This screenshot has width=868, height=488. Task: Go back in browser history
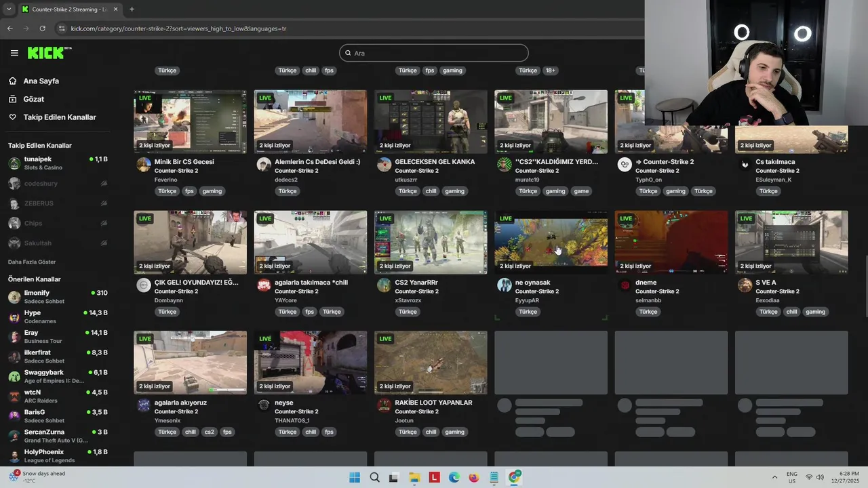coord(9,28)
